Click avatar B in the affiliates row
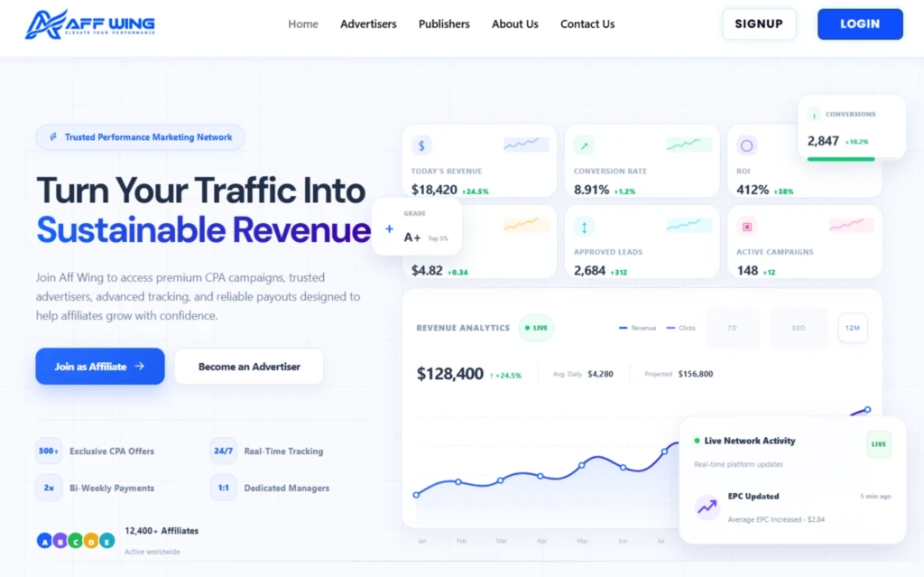This screenshot has height=577, width=924. coord(60,540)
